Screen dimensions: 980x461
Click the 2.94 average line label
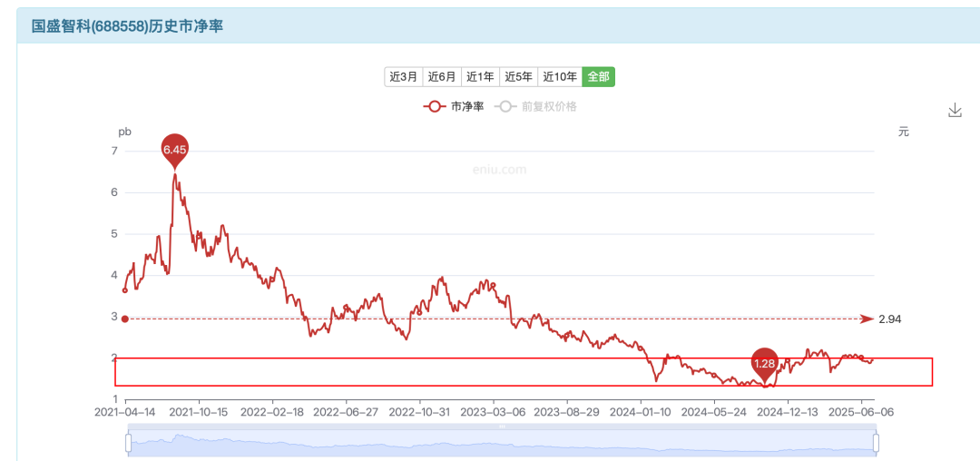[x=890, y=319]
